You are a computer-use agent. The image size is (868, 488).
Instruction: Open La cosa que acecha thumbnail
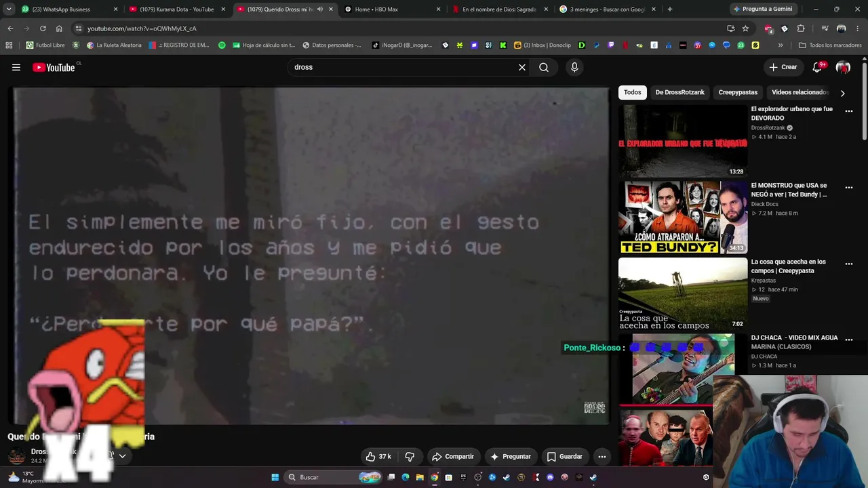pyautogui.click(x=683, y=294)
